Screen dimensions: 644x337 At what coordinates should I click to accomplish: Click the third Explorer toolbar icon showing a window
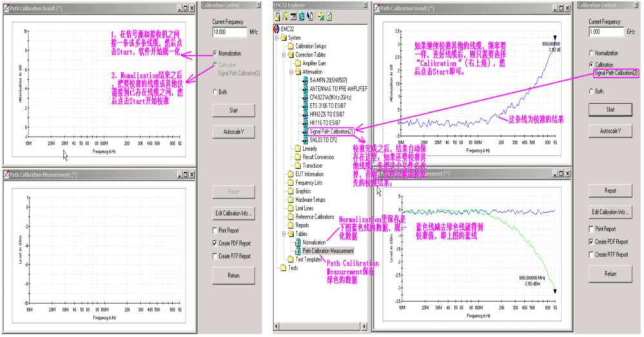293,17
